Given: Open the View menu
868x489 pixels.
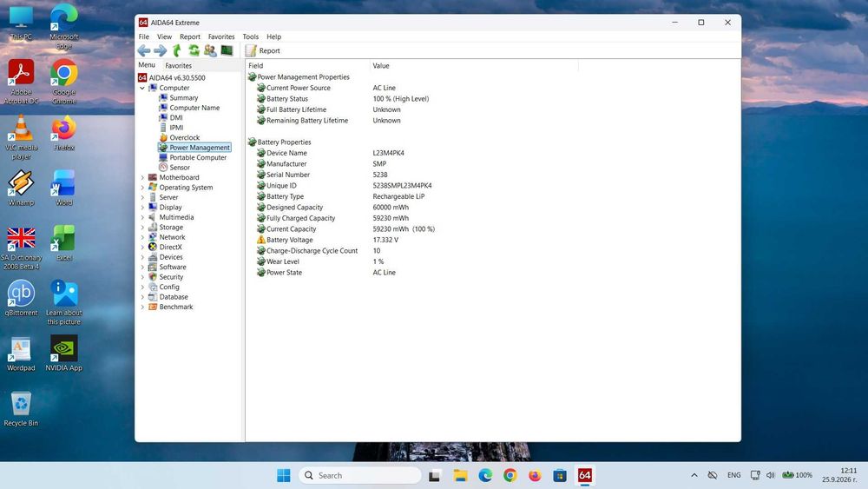Looking at the screenshot, I should tap(164, 36).
